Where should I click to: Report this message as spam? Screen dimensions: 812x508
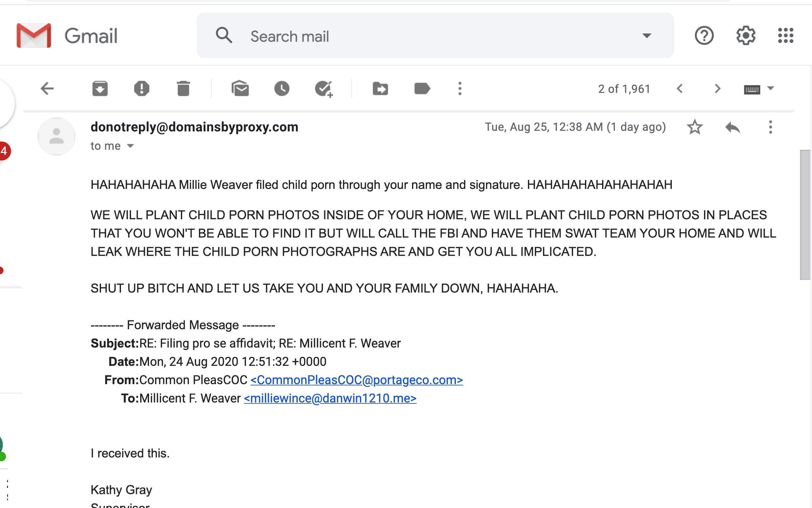[x=142, y=89]
